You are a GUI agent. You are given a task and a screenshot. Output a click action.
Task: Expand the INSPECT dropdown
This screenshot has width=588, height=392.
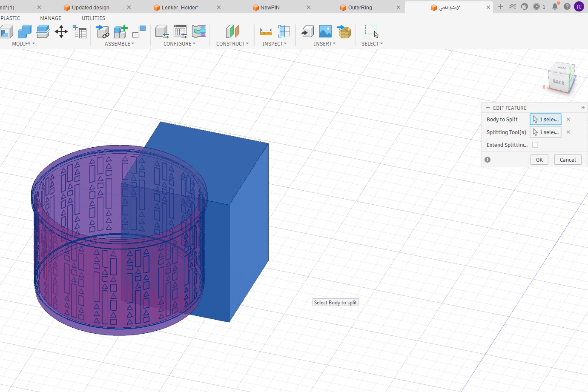(274, 44)
